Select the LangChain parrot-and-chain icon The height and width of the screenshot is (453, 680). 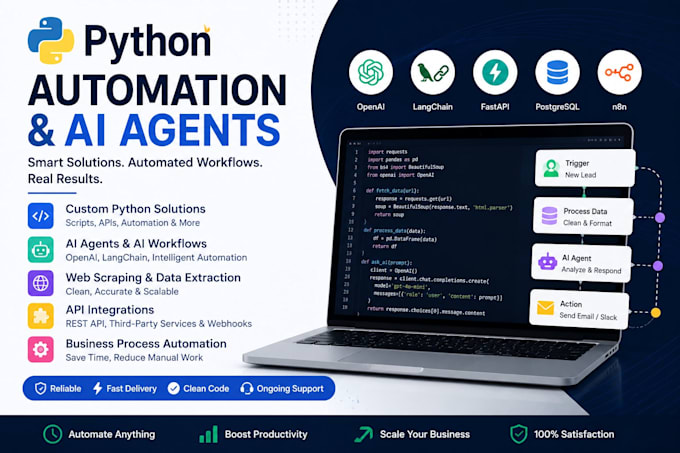pos(433,72)
